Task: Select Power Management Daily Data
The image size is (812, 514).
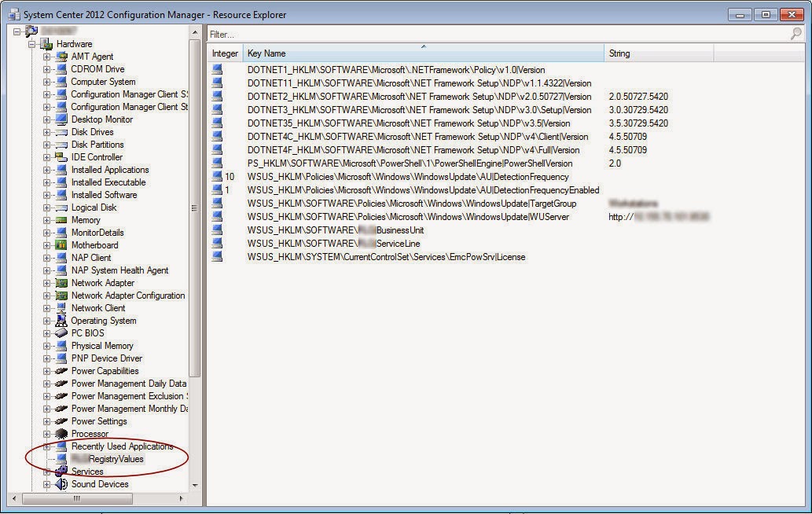Action: pos(128,384)
